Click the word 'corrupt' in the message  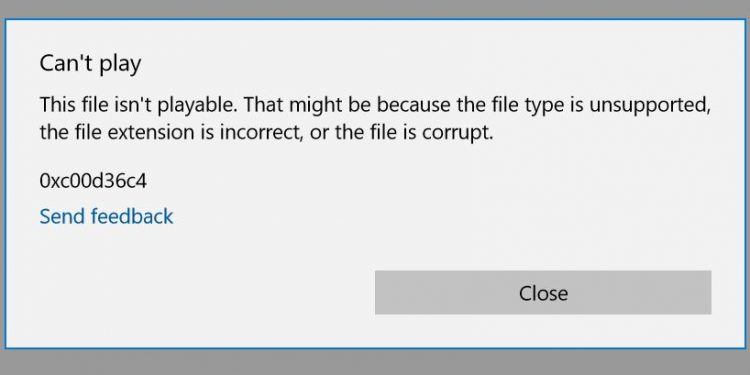coord(457,134)
